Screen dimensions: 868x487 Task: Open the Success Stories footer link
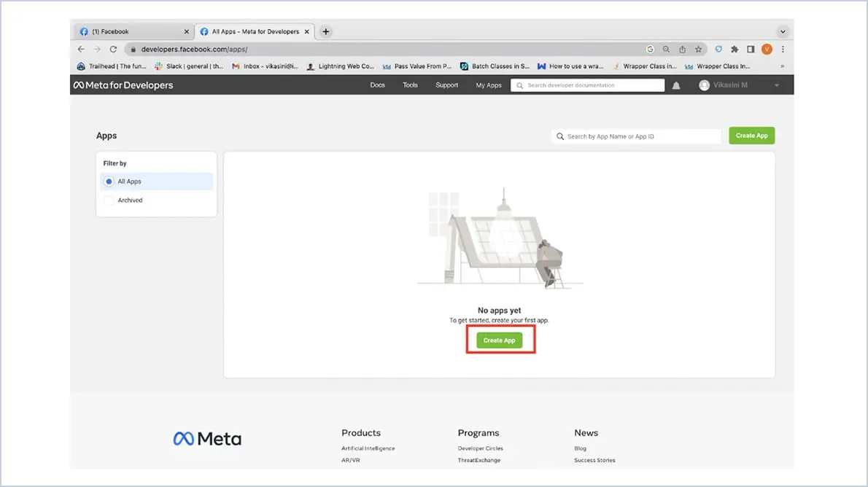click(594, 460)
